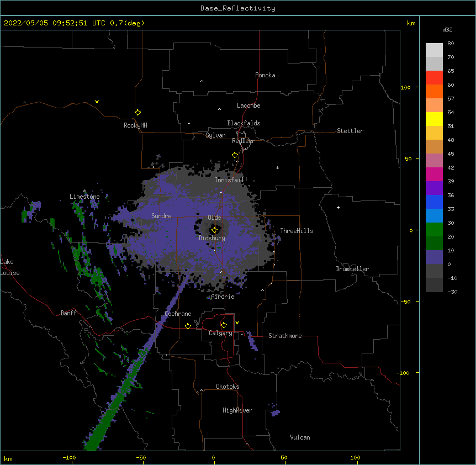Viewport: 476px width, 465px height.
Task: Select the orange 60-57 dBZ legend swatch
Action: point(434,91)
